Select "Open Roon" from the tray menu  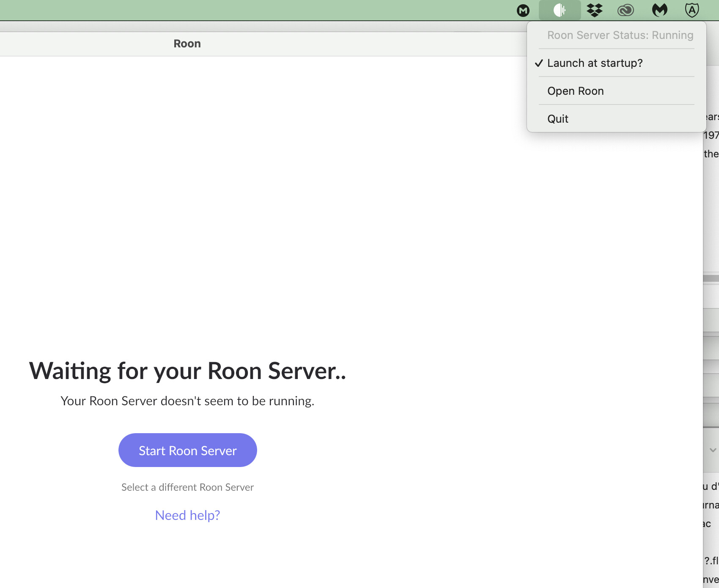(x=575, y=91)
